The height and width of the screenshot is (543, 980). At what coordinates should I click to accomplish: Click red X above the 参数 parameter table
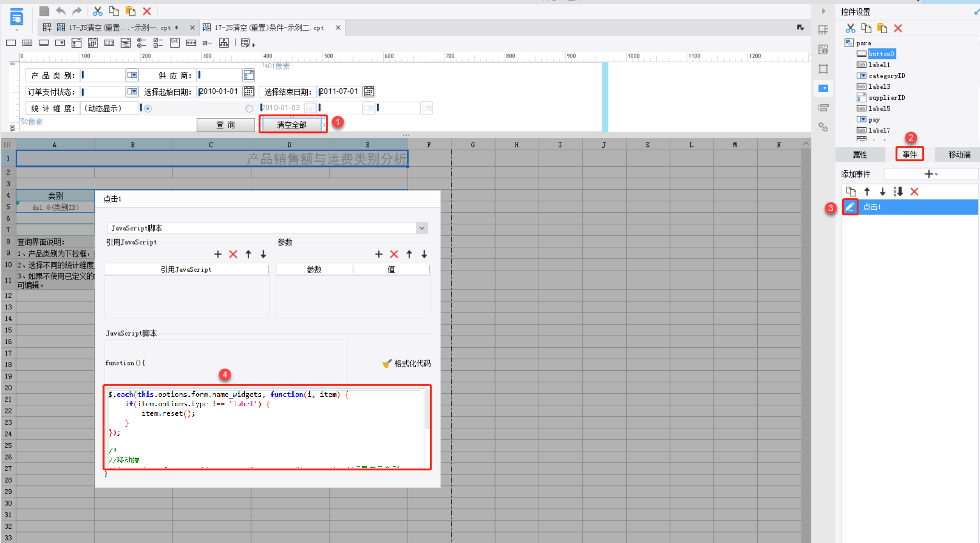[394, 254]
